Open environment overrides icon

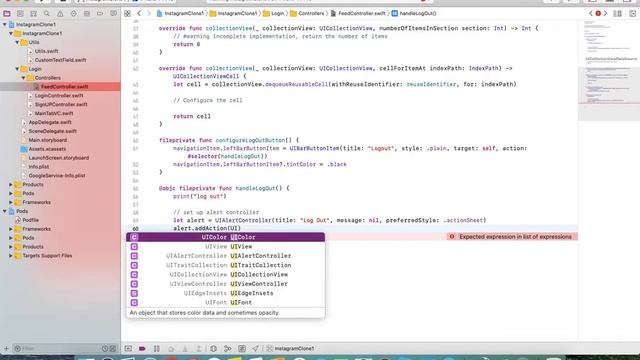tap(242, 349)
